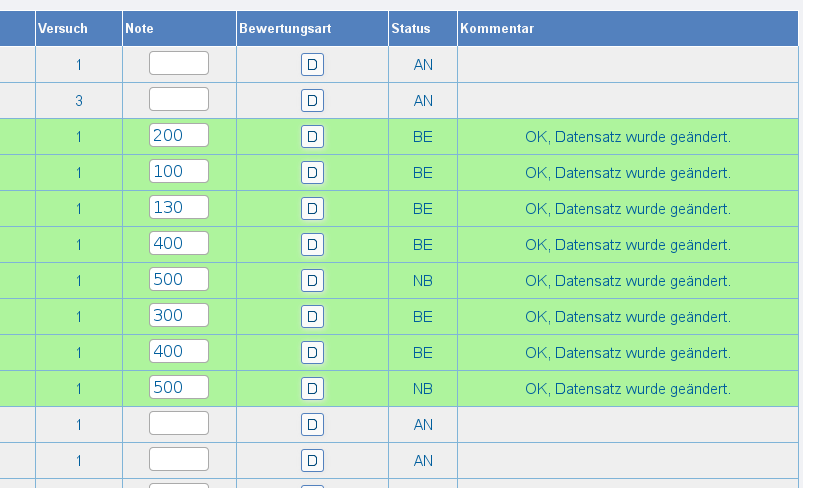Click the Note field showing 100
816x488 pixels.
[x=179, y=172]
